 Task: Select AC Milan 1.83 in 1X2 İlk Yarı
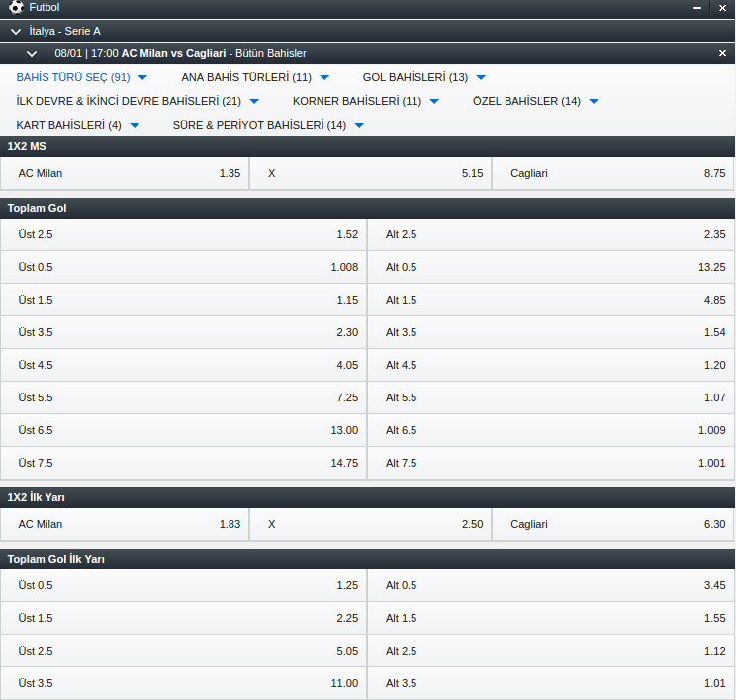click(125, 525)
